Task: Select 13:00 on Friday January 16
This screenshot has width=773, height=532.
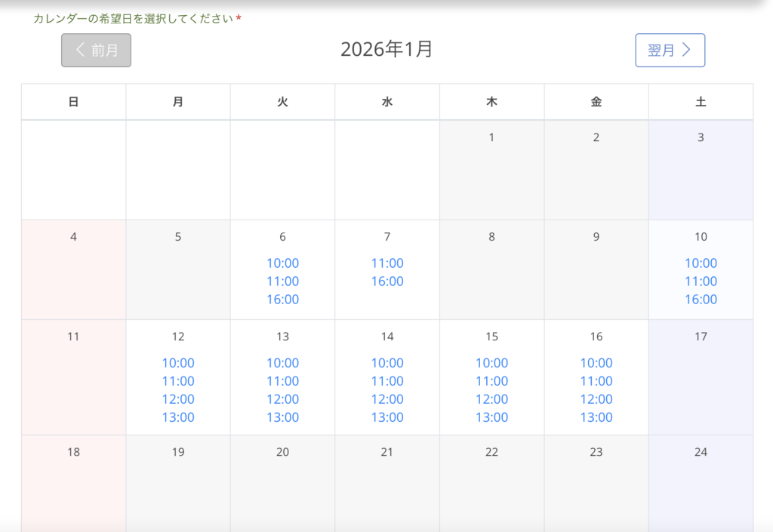Action: (x=596, y=417)
